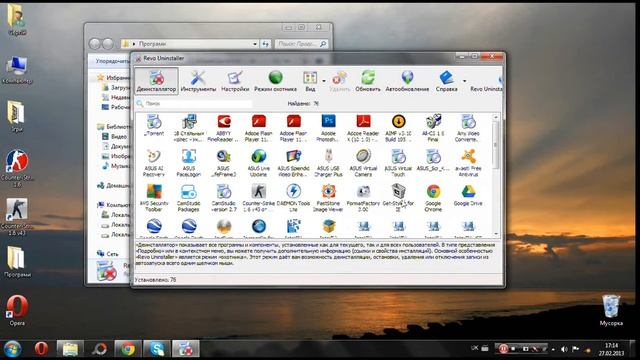Select the FastStone Image Viewer icon
The height and width of the screenshot is (360, 640).
coord(329,191)
